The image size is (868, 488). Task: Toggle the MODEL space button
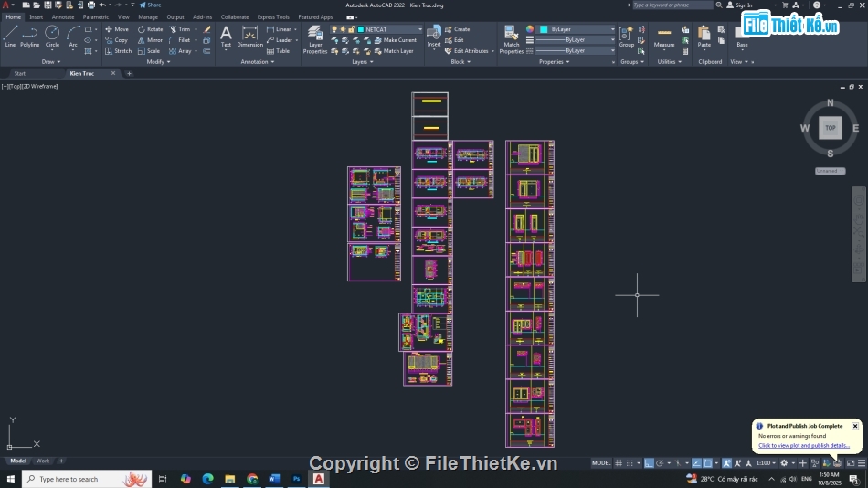[601, 463]
